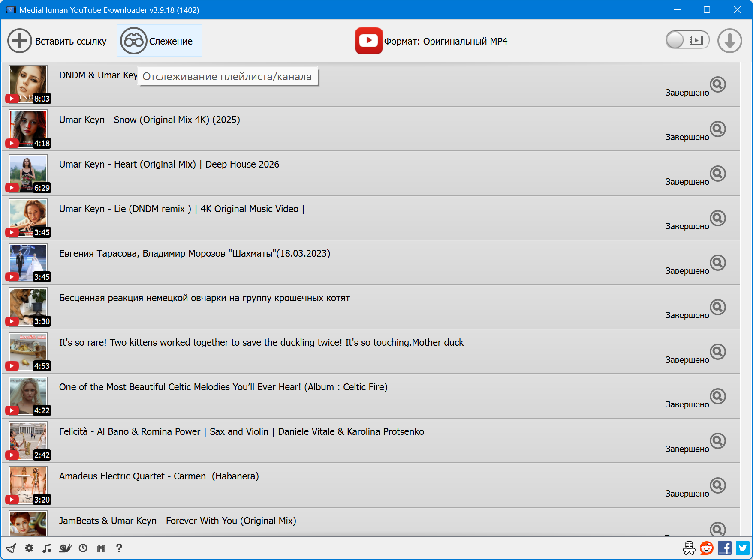
Task: Close the MediaHuman YouTube Downloader window
Action: click(737, 10)
